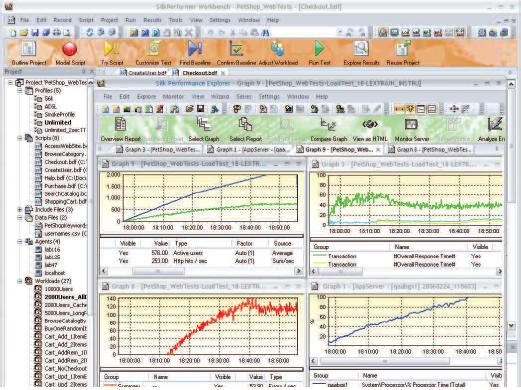Click View as HTML icon
The height and width of the screenshot is (390, 521).
tap(370, 125)
